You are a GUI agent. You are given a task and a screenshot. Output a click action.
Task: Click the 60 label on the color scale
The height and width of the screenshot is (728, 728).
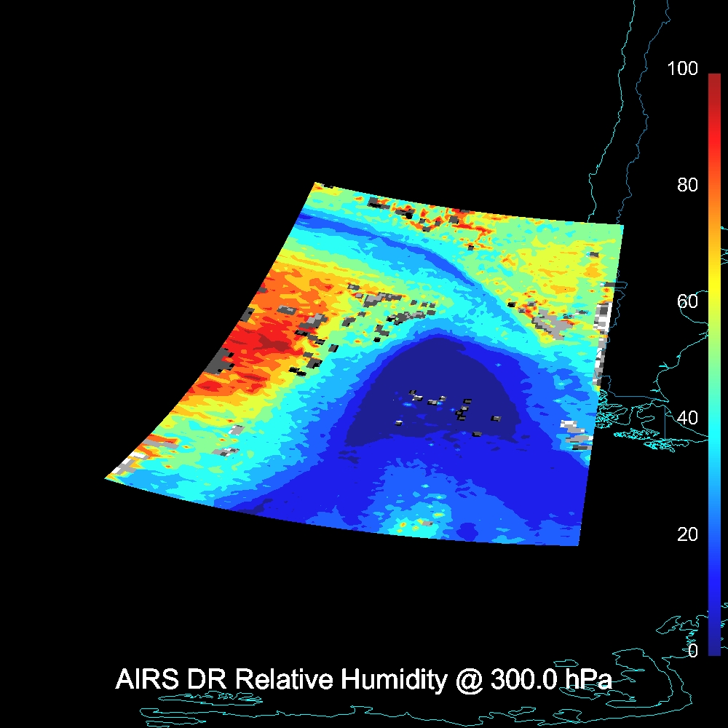(x=687, y=301)
